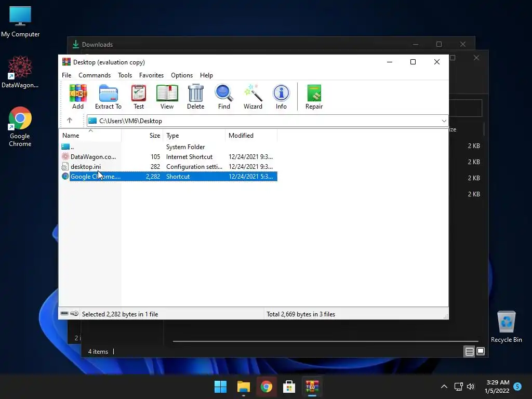Go up one folder level arrow
Image resolution: width=532 pixels, height=399 pixels.
point(70,121)
